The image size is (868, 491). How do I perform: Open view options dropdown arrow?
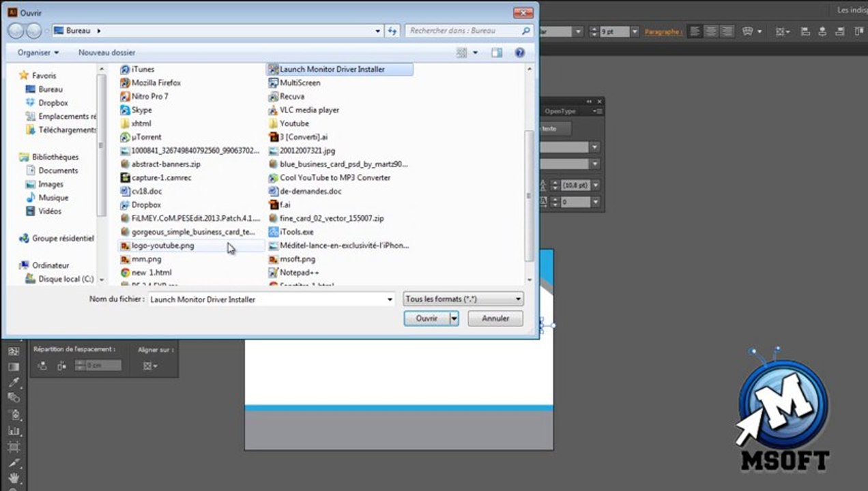pyautogui.click(x=476, y=53)
